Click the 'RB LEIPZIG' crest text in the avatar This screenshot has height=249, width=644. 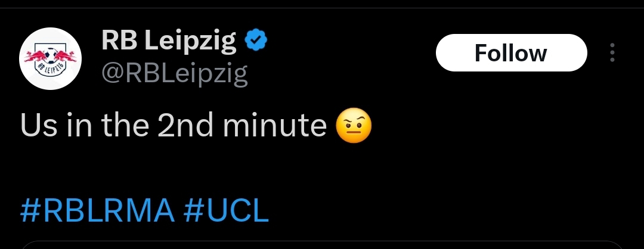51,68
